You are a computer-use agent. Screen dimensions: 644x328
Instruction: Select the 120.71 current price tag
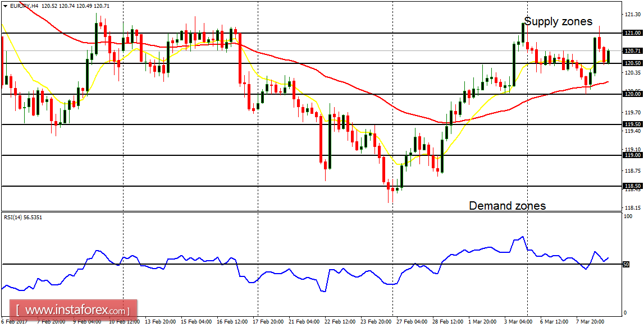coord(634,50)
